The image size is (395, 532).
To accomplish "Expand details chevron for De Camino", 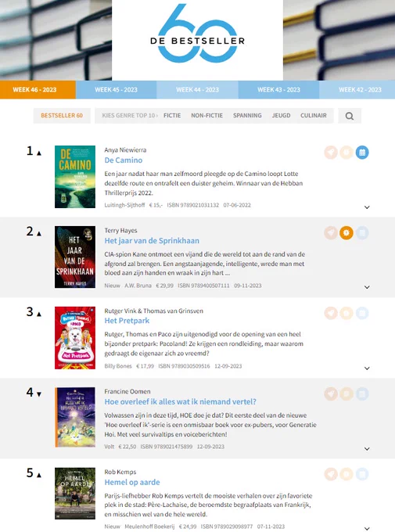I will (367, 207).
